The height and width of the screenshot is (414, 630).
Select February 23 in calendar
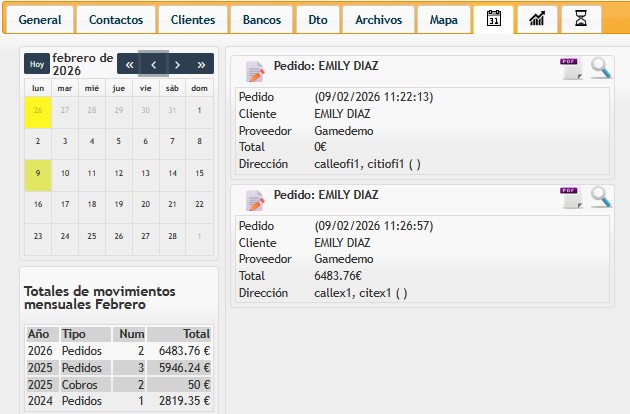[38, 238]
